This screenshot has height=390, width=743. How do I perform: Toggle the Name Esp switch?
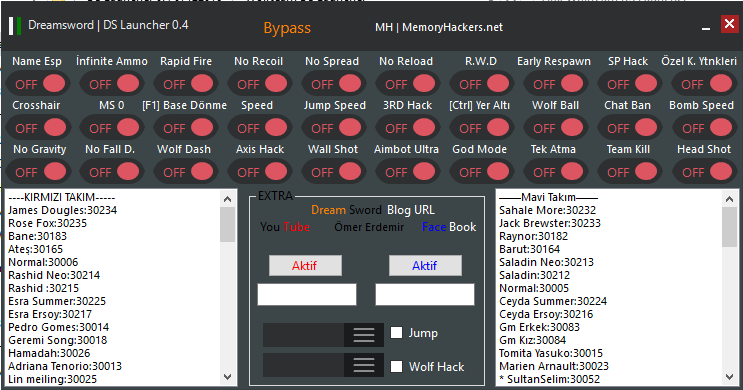click(x=38, y=84)
